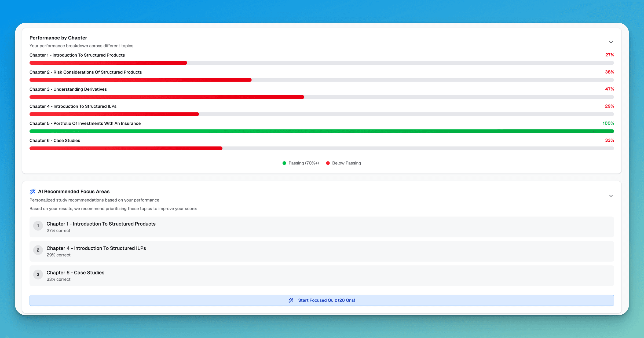
Task: Collapse the Performance by Chapter section
Action: click(x=611, y=42)
